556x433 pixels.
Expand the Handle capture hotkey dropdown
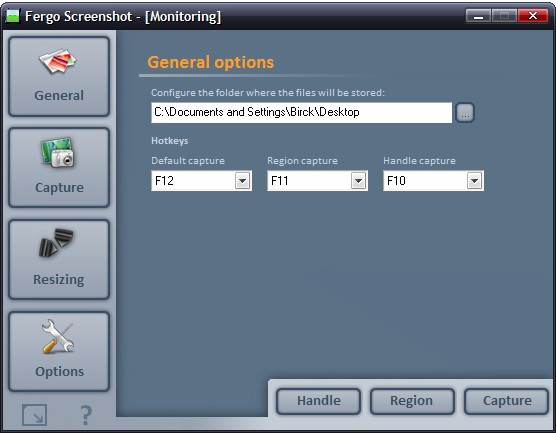point(474,181)
